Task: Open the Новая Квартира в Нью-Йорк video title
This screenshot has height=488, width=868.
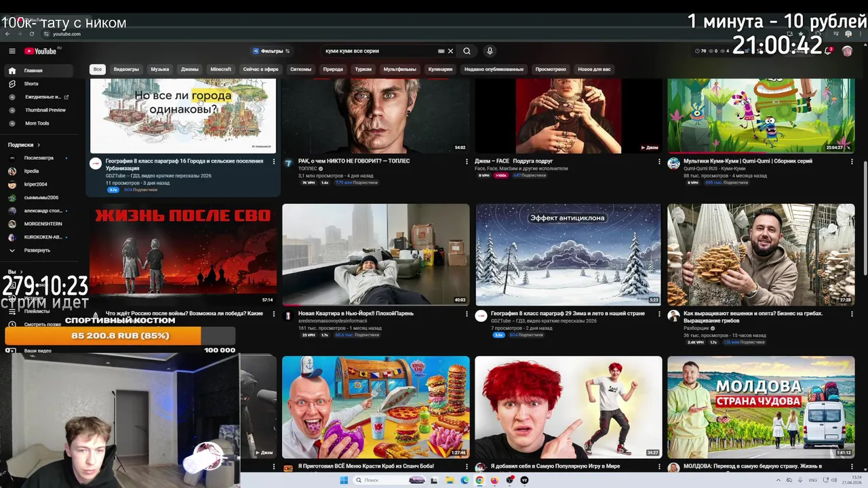Action: [356, 313]
